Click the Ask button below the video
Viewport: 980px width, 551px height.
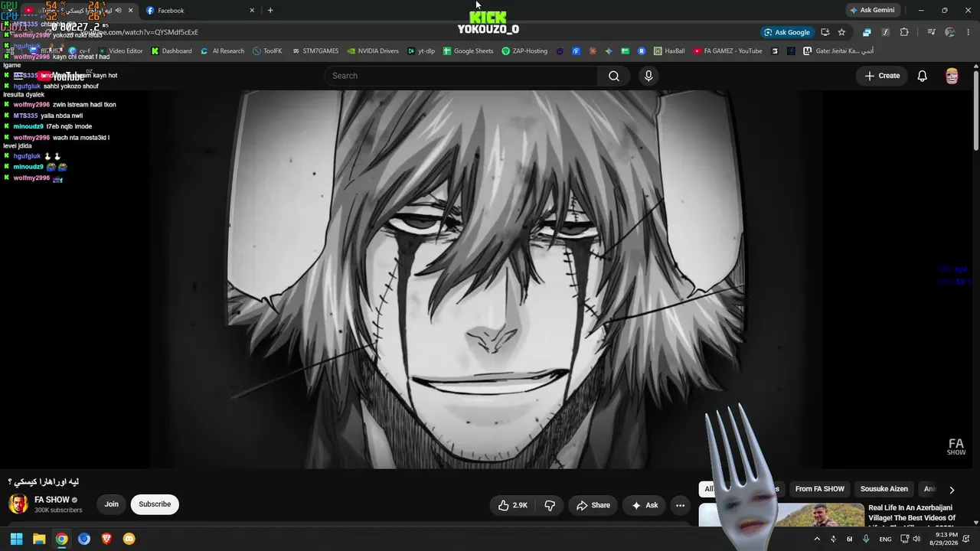(x=645, y=505)
